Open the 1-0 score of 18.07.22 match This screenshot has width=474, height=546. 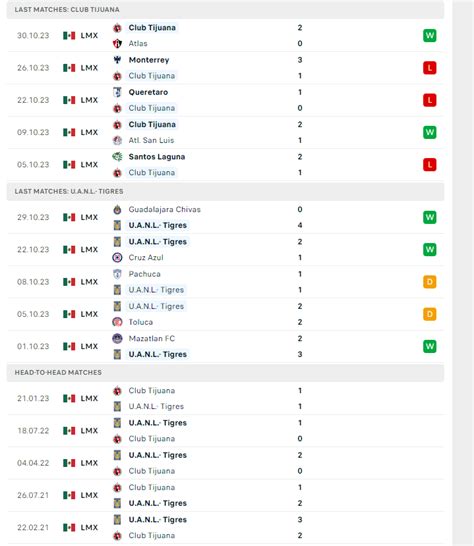coord(300,431)
